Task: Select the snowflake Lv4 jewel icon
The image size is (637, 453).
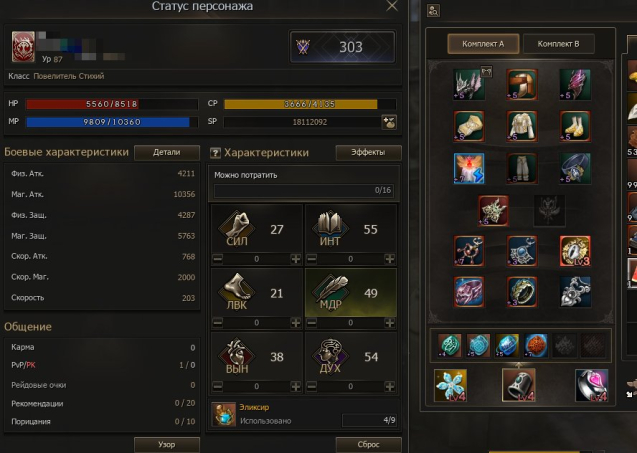Action: click(450, 385)
